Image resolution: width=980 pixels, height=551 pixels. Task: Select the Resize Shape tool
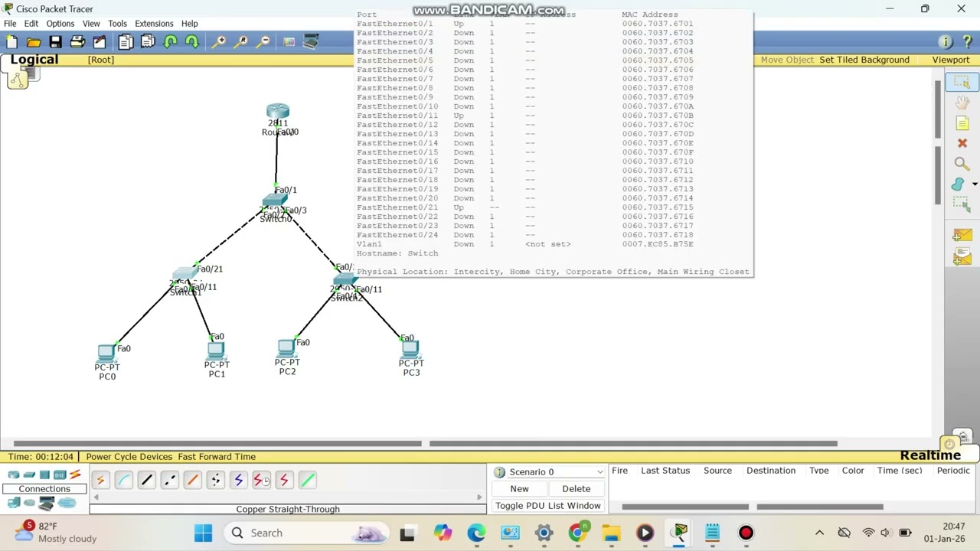pos(962,204)
